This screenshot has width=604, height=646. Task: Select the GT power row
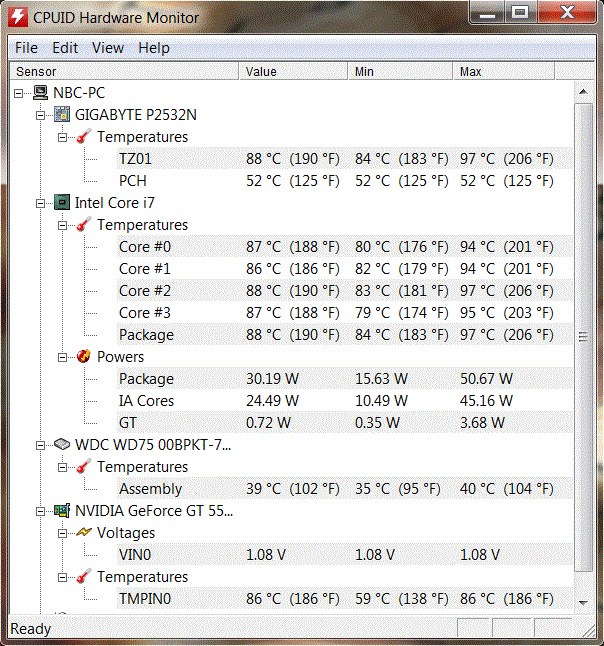pos(344,423)
